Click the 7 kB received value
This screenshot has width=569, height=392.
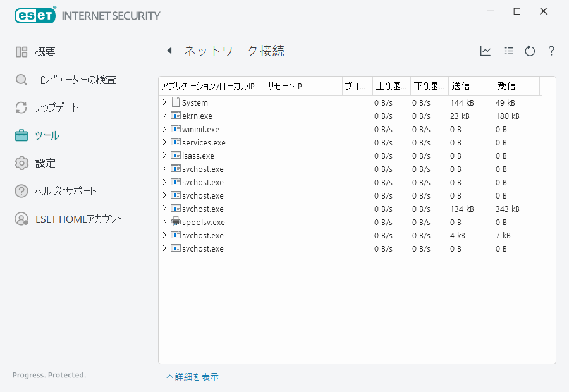tap(503, 236)
